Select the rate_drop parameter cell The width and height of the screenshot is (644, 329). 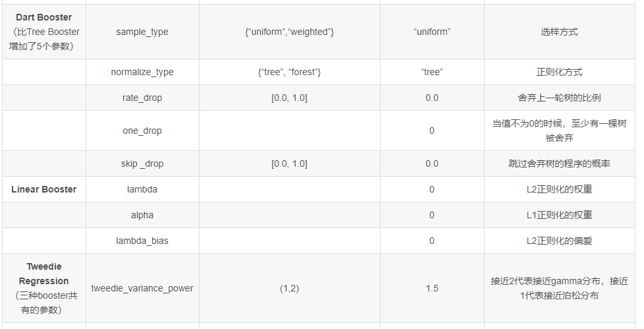pyautogui.click(x=142, y=98)
